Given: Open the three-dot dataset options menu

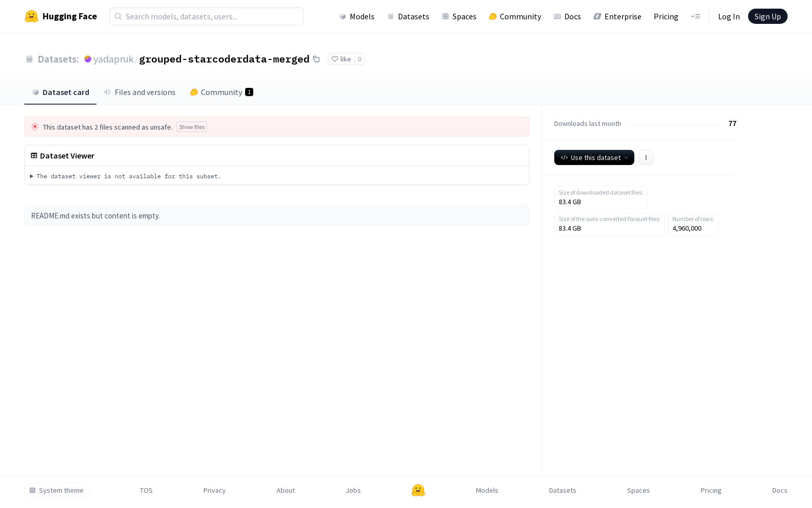Looking at the screenshot, I should (x=646, y=157).
